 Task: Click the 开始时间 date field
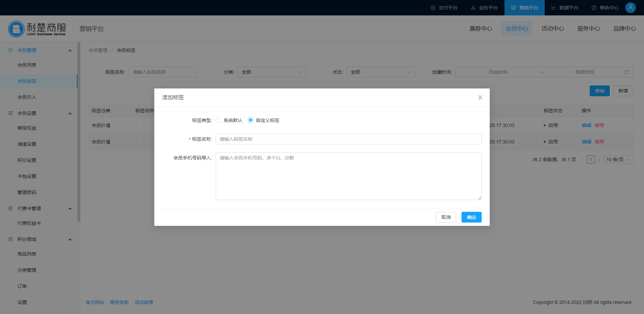[x=498, y=72]
